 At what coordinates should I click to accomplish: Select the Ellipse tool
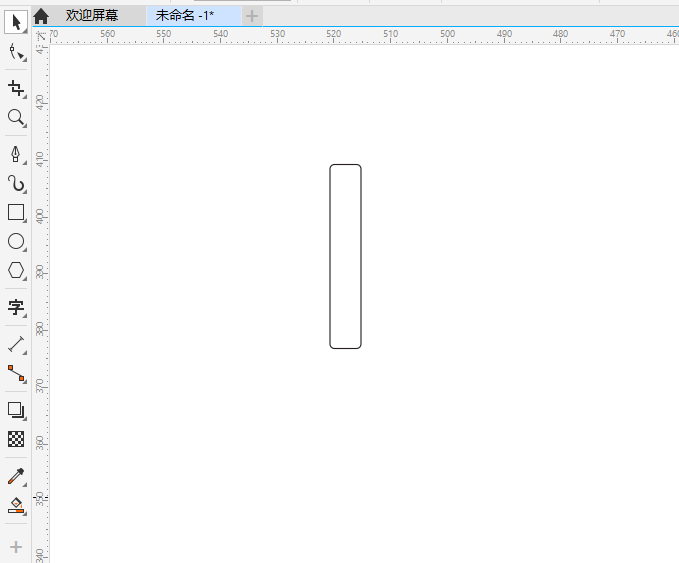click(16, 241)
